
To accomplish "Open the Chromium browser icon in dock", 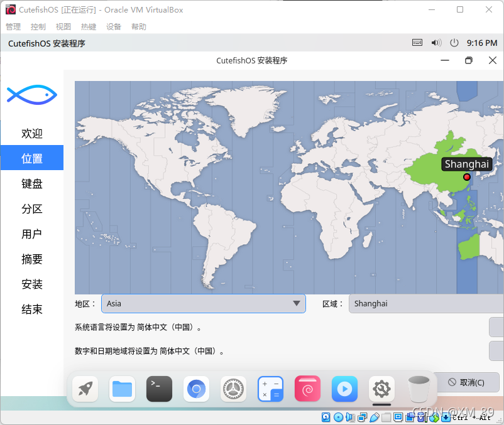I will [x=197, y=389].
